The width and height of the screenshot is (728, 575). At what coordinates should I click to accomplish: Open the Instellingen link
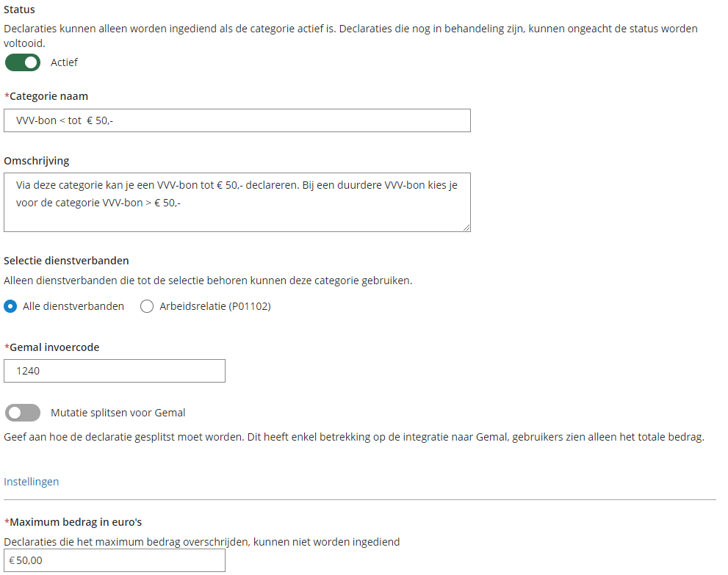32,482
